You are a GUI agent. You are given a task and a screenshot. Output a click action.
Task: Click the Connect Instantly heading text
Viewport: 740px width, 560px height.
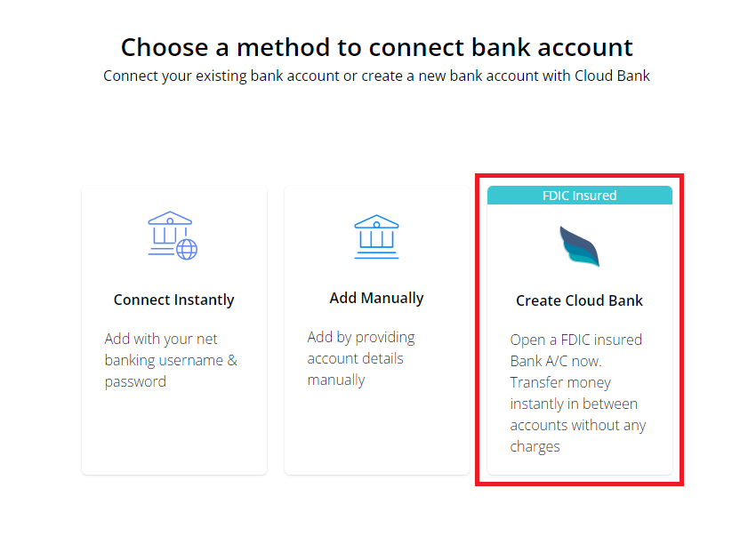click(173, 300)
